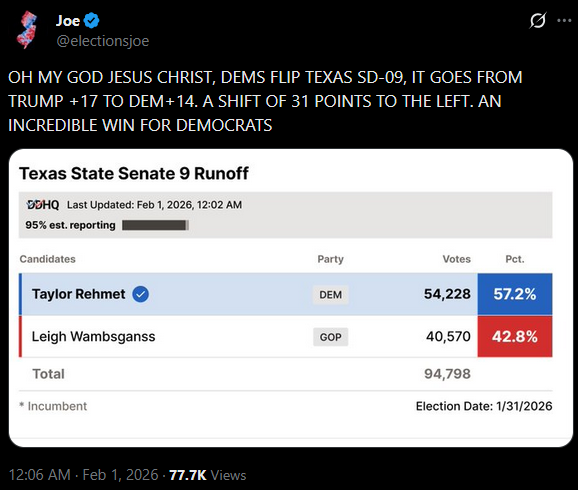Click the blue verified badge beside Joe

click(x=91, y=21)
